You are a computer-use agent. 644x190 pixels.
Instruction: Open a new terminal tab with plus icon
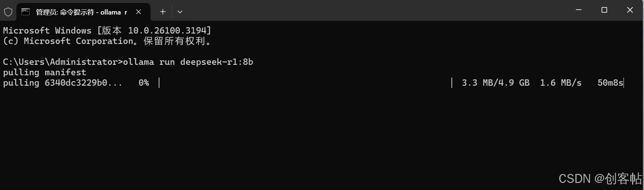pos(163,12)
